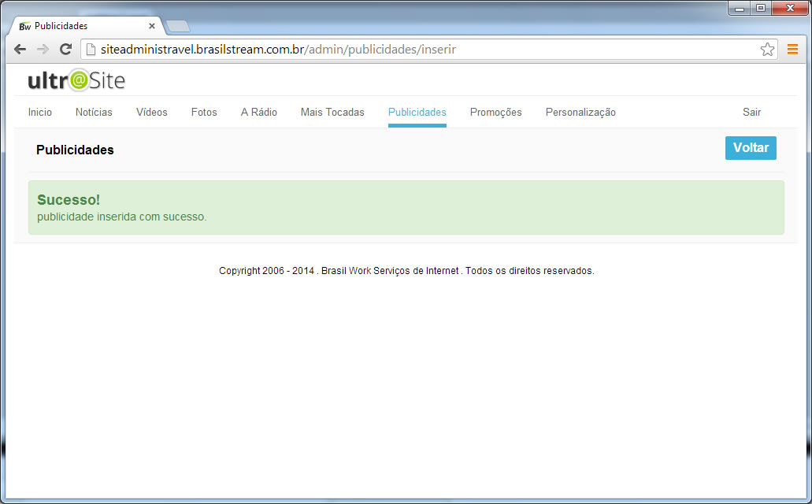The height and width of the screenshot is (504, 812).
Task: Click Sair to log out
Action: pyautogui.click(x=751, y=112)
